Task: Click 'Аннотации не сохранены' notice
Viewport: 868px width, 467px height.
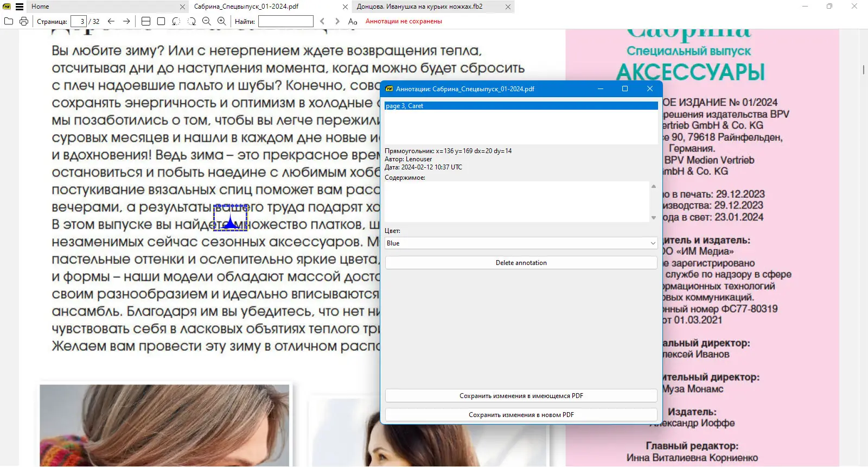Action: tap(404, 21)
